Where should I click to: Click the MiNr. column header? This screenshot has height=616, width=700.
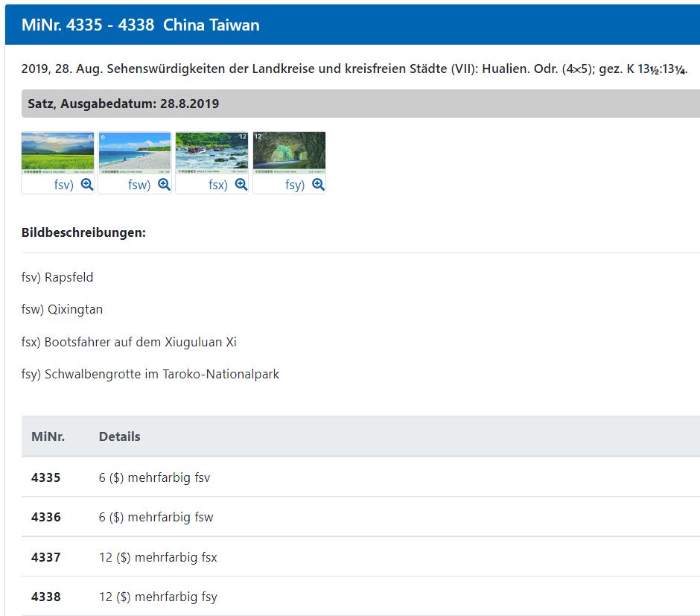pyautogui.click(x=48, y=436)
